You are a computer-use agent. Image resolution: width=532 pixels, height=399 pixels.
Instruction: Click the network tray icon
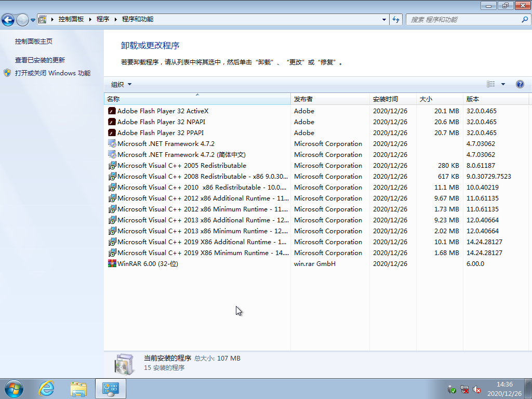464,389
